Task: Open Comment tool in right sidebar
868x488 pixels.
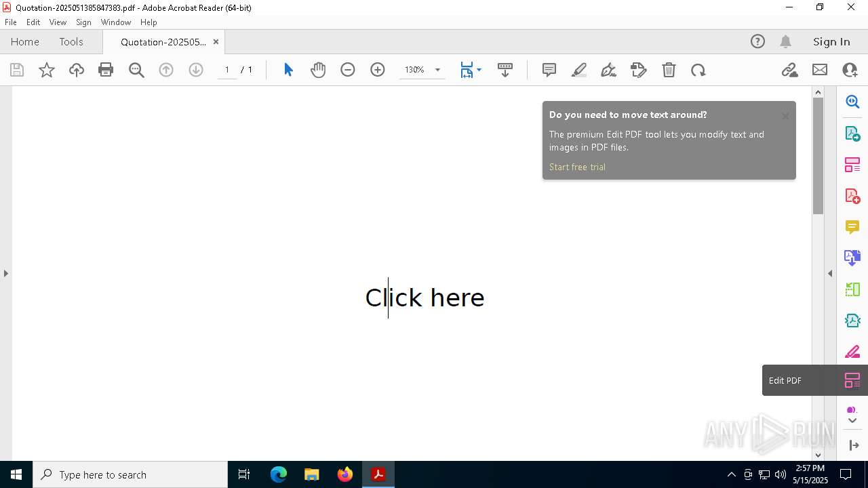Action: pos(852,227)
